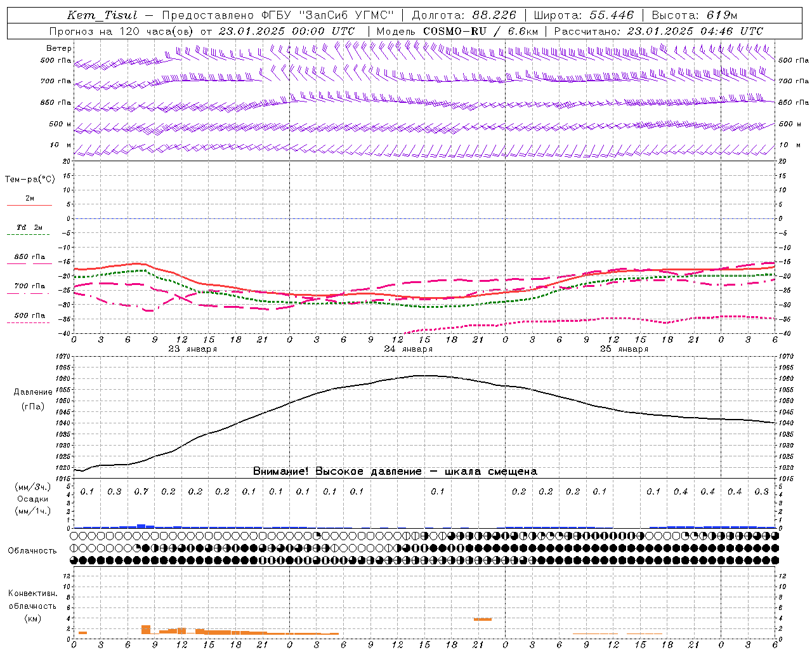This screenshot has width=812, height=650.
Task: Click the right '10 м' wind level label
Action: (789, 145)
